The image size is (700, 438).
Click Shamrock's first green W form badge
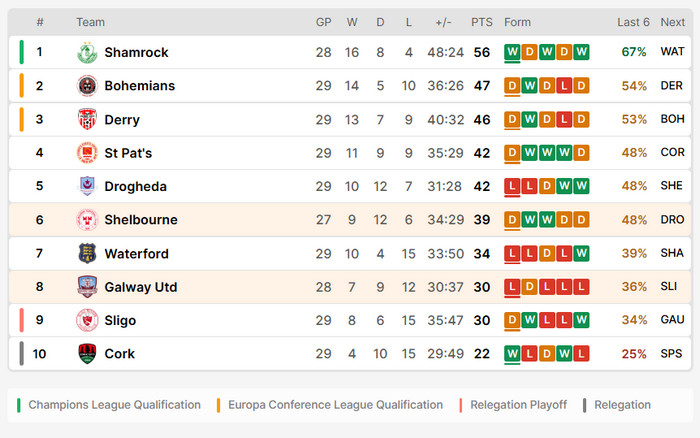tap(512, 52)
